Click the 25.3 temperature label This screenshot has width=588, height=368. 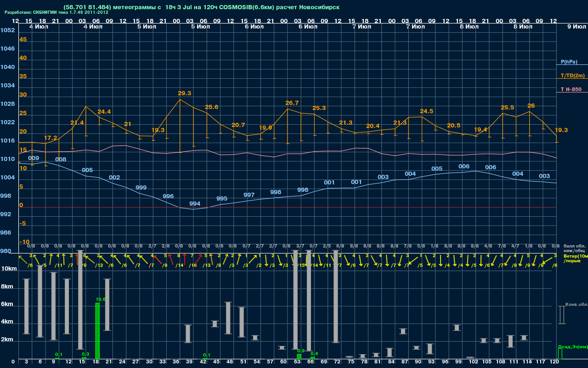coord(319,108)
